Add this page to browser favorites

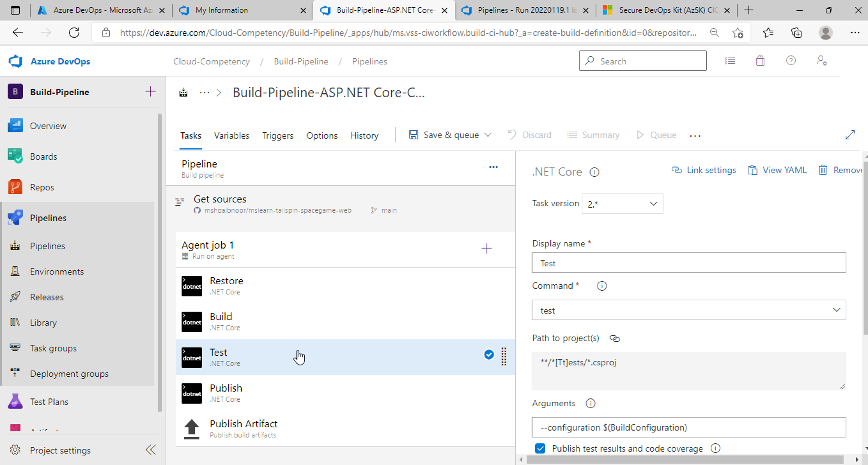point(738,33)
